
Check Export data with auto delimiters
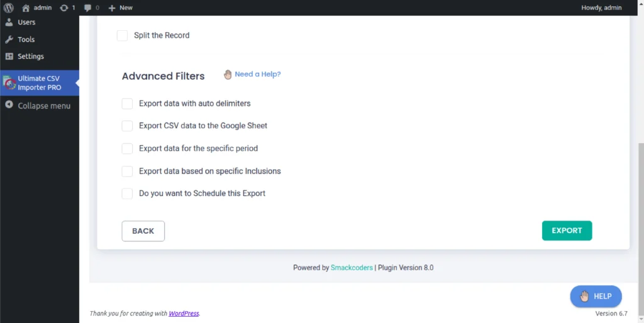pyautogui.click(x=127, y=104)
